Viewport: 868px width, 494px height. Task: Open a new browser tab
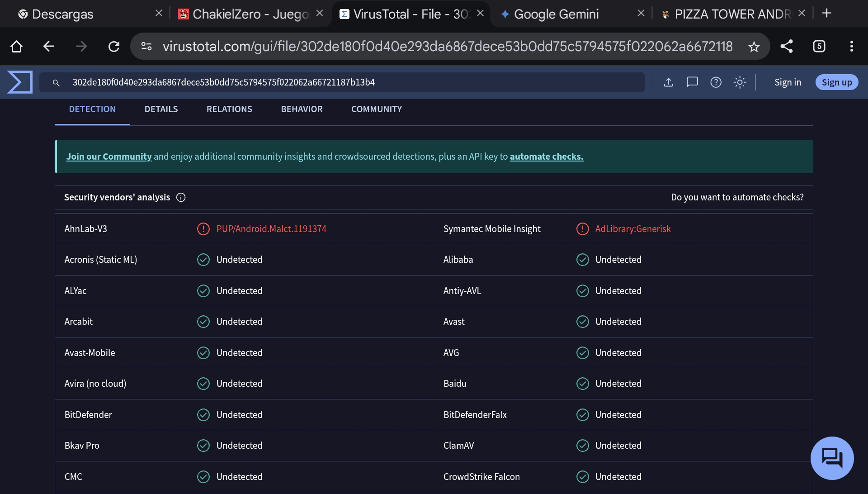click(827, 14)
